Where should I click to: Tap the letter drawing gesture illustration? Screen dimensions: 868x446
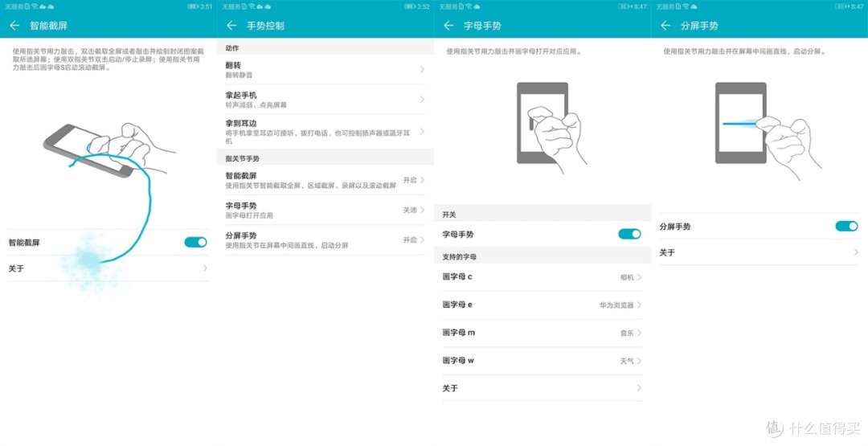pyautogui.click(x=552, y=128)
